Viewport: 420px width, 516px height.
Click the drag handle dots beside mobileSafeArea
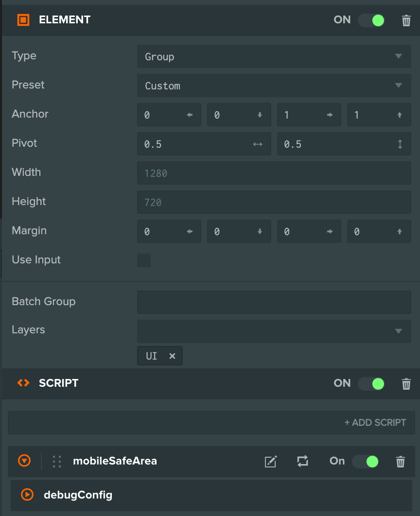[56, 462]
